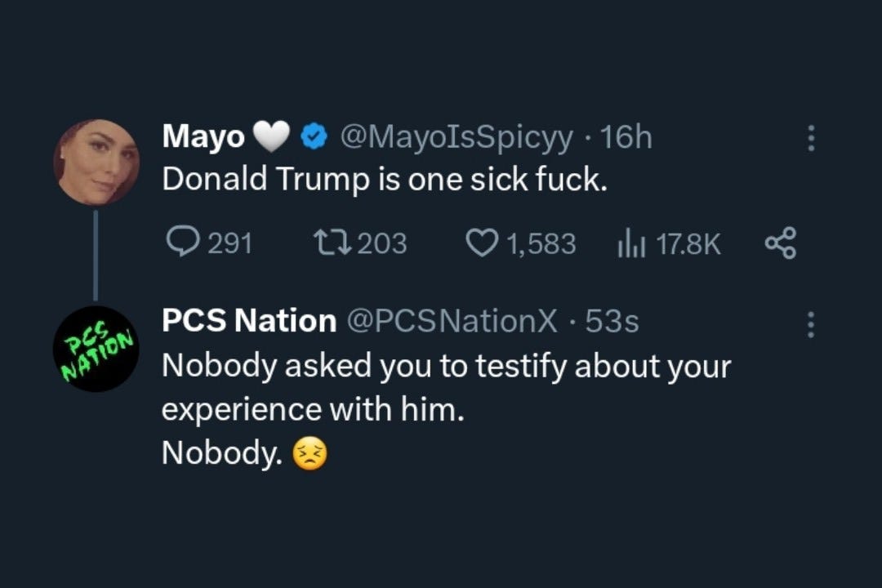
Task: Tap the heart icon to like Mayo's tweet
Action: click(483, 242)
